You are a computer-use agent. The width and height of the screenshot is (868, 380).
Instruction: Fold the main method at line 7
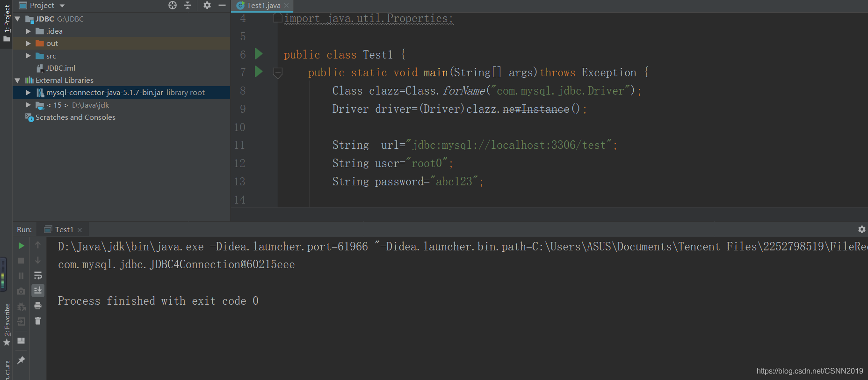pos(278,73)
